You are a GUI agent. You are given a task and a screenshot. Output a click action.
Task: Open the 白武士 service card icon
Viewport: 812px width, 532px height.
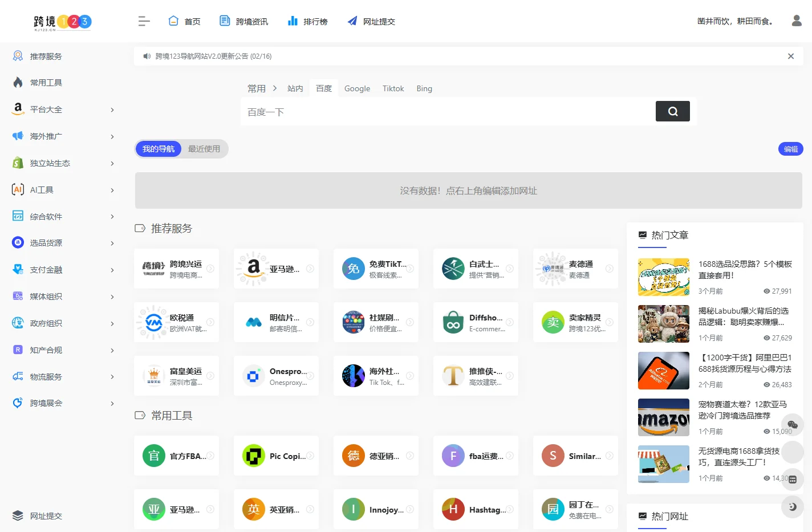click(x=453, y=269)
